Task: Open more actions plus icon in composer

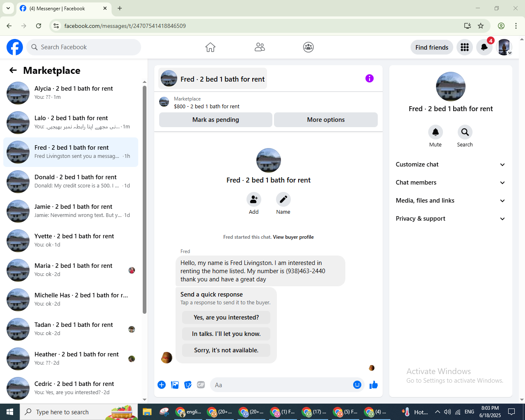Action: pyautogui.click(x=162, y=385)
